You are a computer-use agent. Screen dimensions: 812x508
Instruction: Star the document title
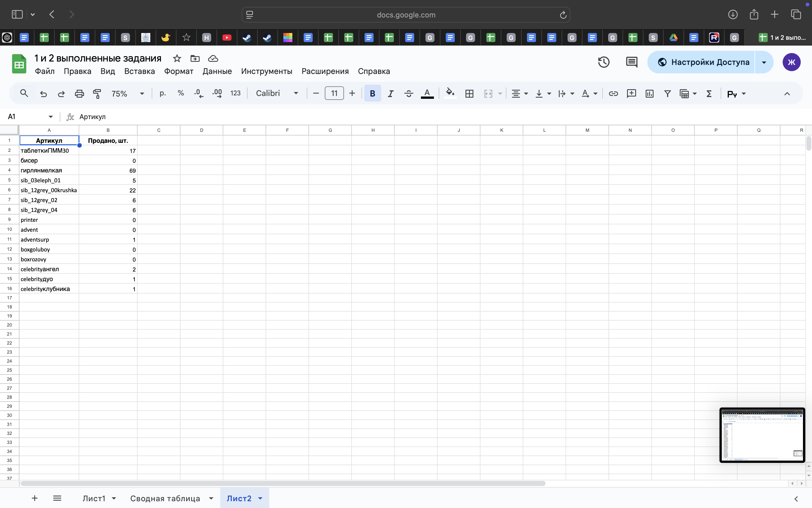177,58
